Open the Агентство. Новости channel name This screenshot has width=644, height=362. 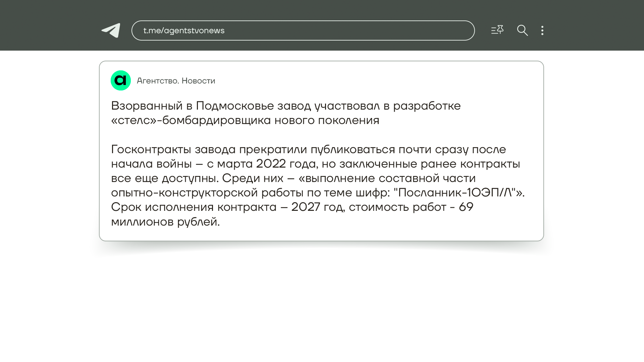[x=176, y=81]
